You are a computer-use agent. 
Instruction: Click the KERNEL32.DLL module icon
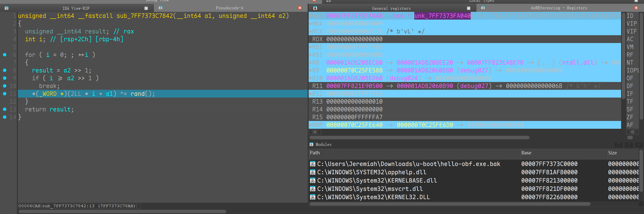pos(313,196)
